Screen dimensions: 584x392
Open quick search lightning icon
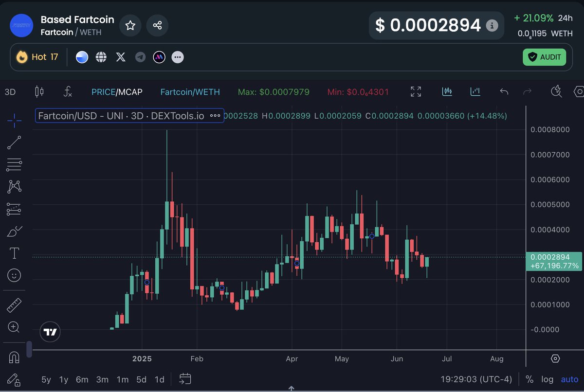coord(556,91)
